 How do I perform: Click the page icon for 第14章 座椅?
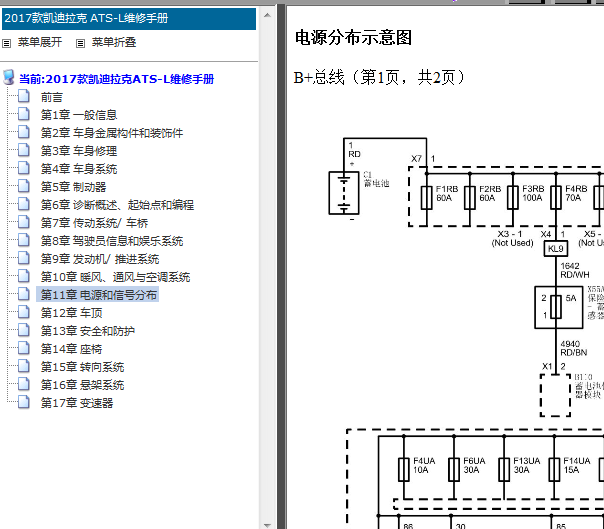point(23,348)
